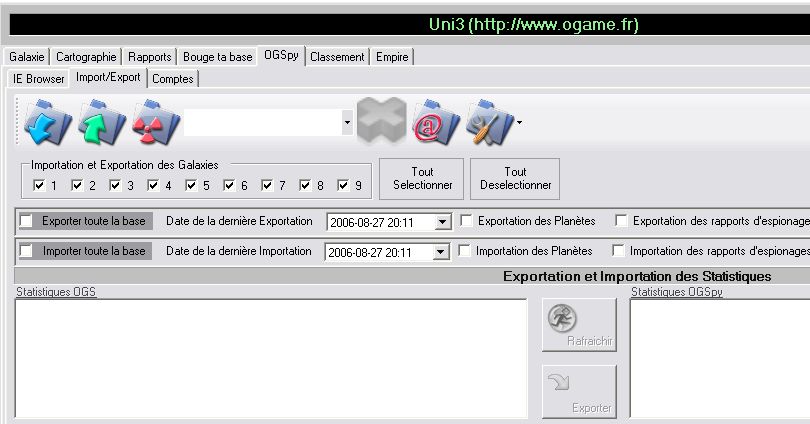The image size is (810, 424).
Task: Enable the Exportation des Planètes checkbox
Action: [466, 221]
